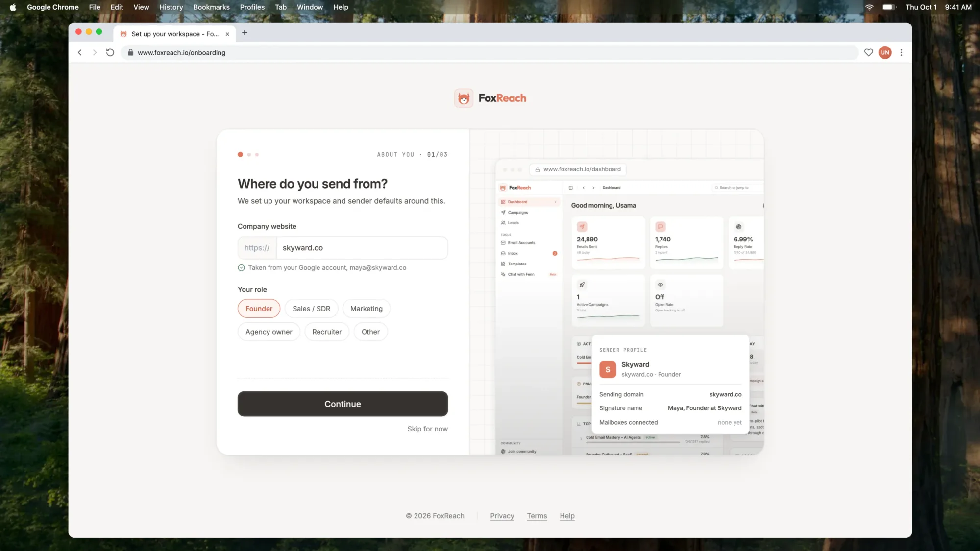Open the Privacy link
Viewport: 980px width, 551px height.
point(502,516)
